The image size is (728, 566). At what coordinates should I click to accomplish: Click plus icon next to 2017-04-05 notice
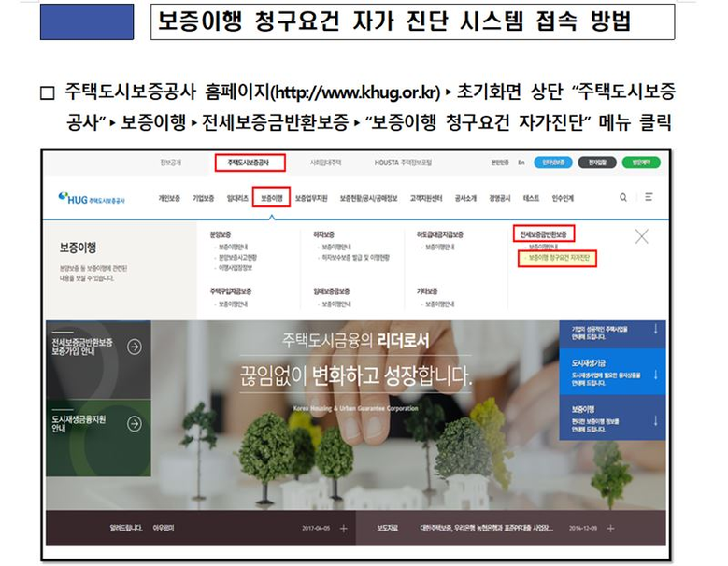[344, 529]
